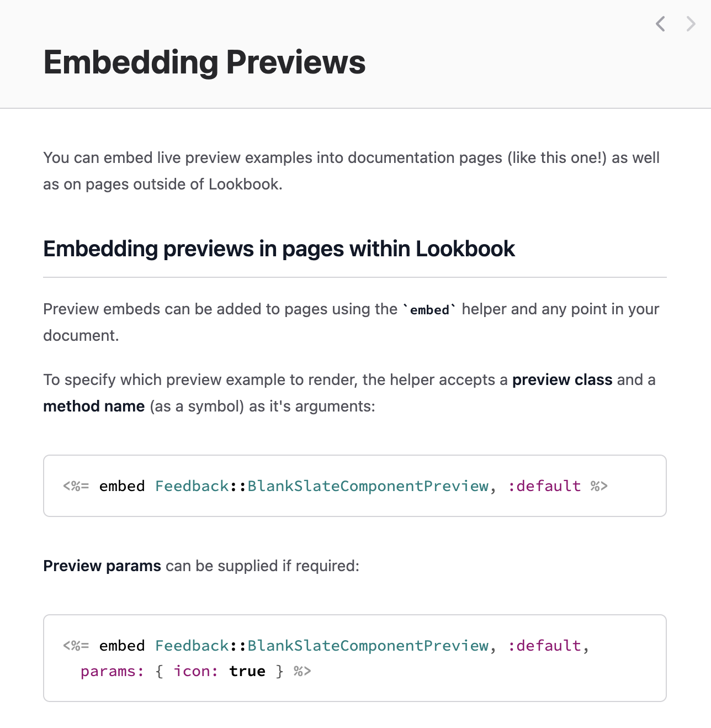Click the bold 'Preview params' text
711x728 pixels.
pyautogui.click(x=102, y=566)
